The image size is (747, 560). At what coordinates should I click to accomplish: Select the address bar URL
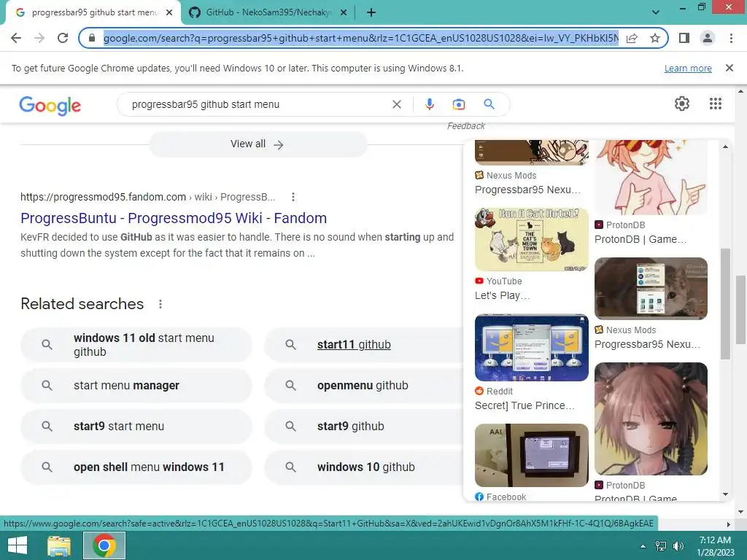point(360,38)
